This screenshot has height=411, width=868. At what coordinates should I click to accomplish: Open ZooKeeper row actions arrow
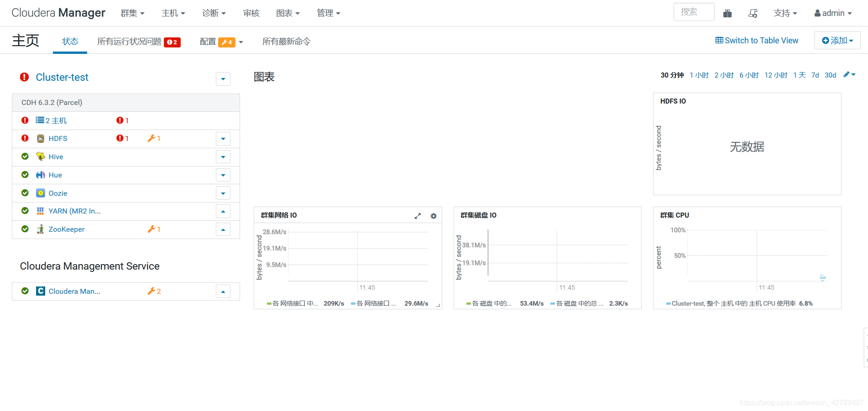coord(223,229)
